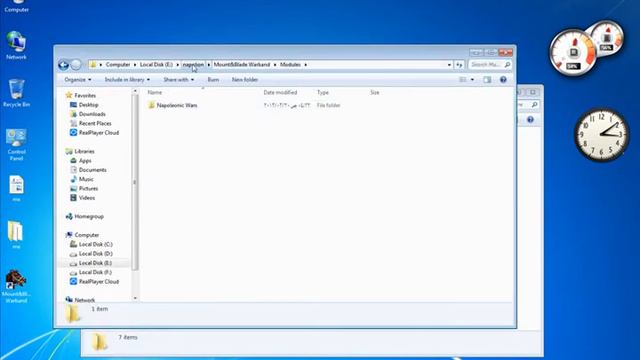Click the navigation pane vertical scrollbar
Screen dimensions: 640x360
click(x=135, y=182)
